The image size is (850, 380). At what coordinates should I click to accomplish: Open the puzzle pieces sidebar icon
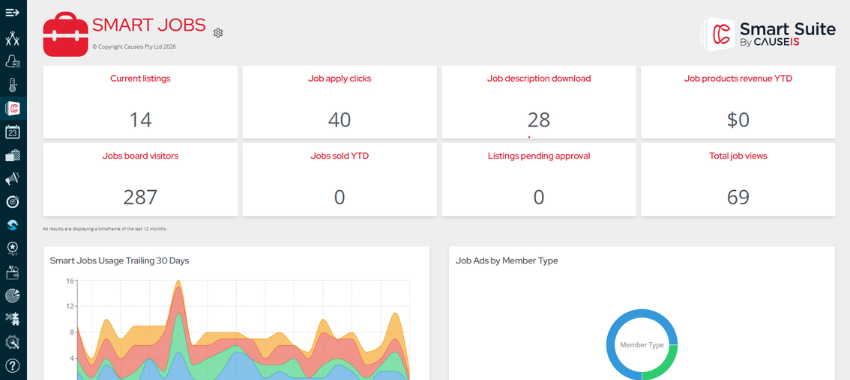click(x=12, y=319)
